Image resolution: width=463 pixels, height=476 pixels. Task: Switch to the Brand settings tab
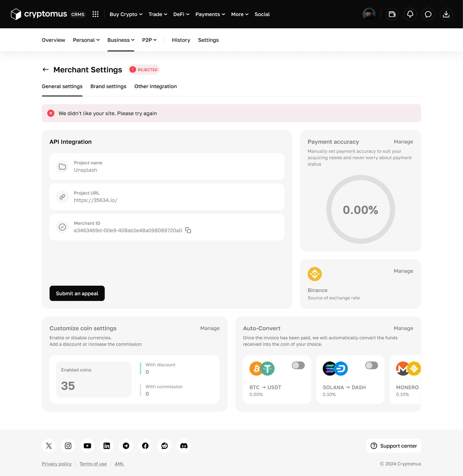[108, 87]
